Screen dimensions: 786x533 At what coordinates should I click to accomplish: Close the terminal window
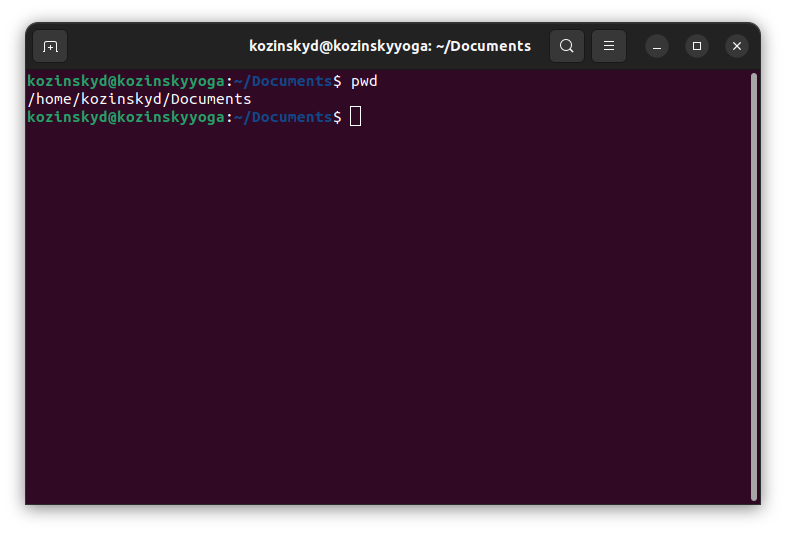[x=737, y=46]
